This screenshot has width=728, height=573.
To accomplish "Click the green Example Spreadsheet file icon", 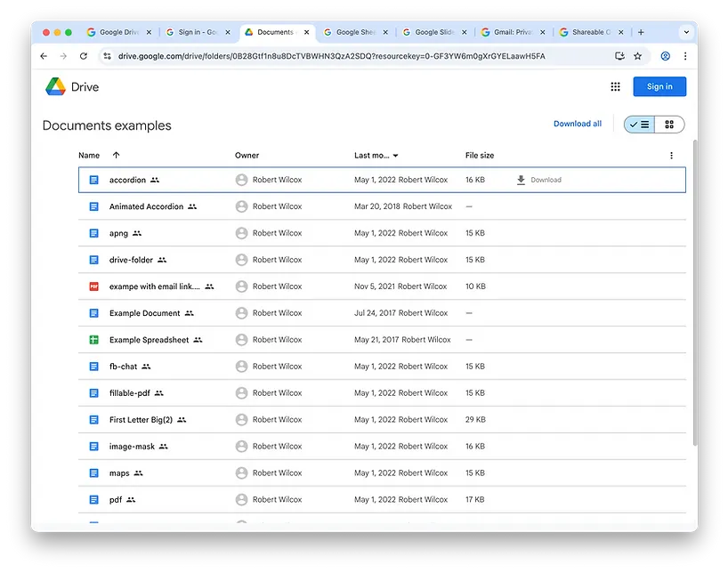I will point(93,340).
